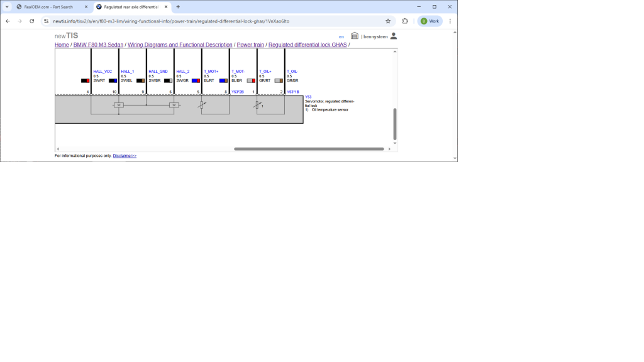Select the Regulated rear axle differential tab

[129, 7]
